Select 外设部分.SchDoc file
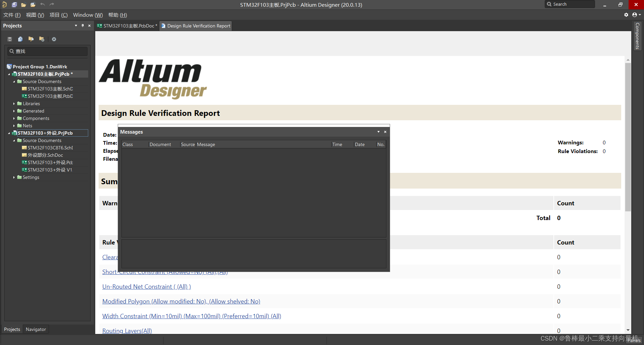Screen dimensions: 644x345 (42, 155)
